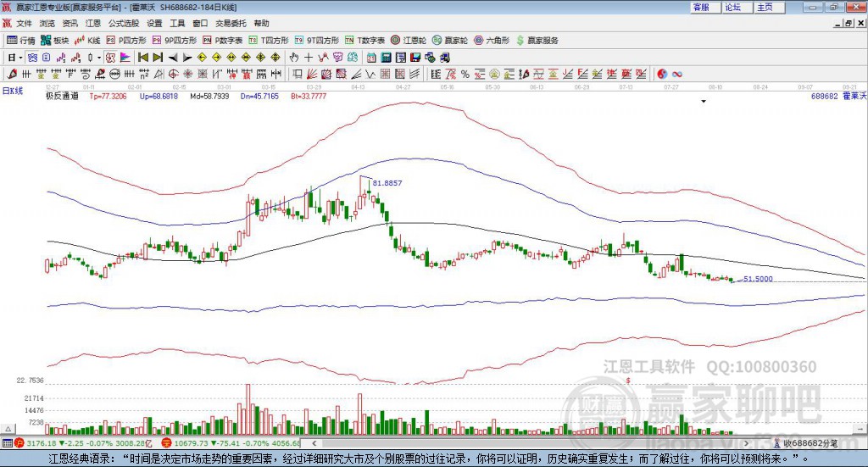Click the black left-arrow step back icon
This screenshot has width=868, height=467.
(x=173, y=58)
